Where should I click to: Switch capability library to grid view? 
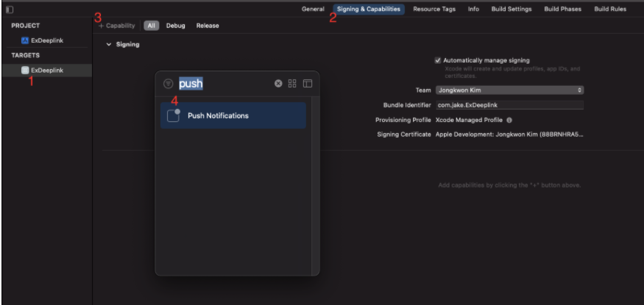[292, 84]
